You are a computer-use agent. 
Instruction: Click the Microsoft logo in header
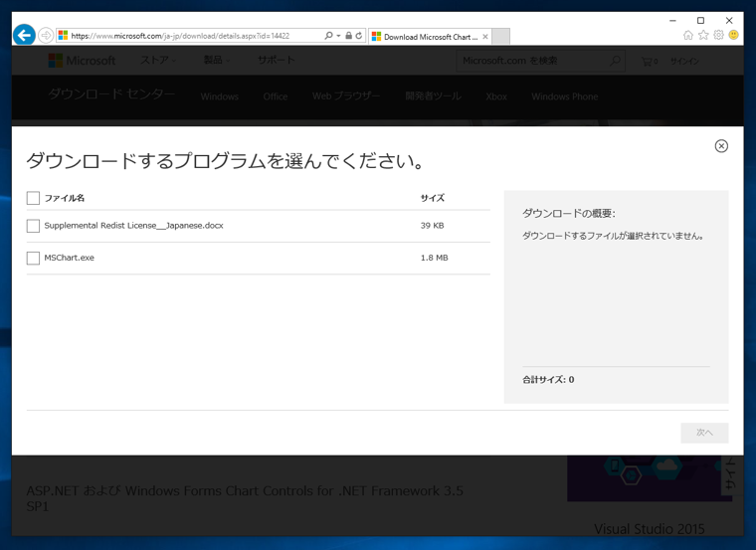click(x=82, y=61)
